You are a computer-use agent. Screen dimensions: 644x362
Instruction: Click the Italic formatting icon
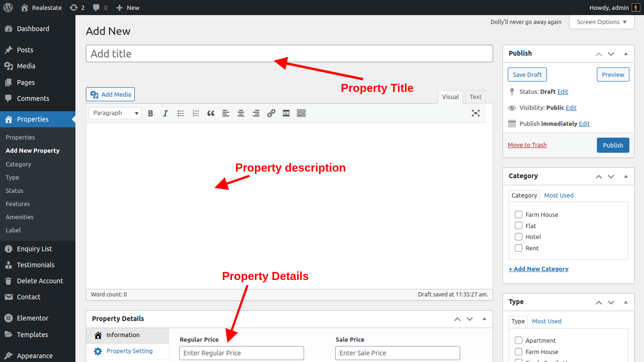(165, 113)
